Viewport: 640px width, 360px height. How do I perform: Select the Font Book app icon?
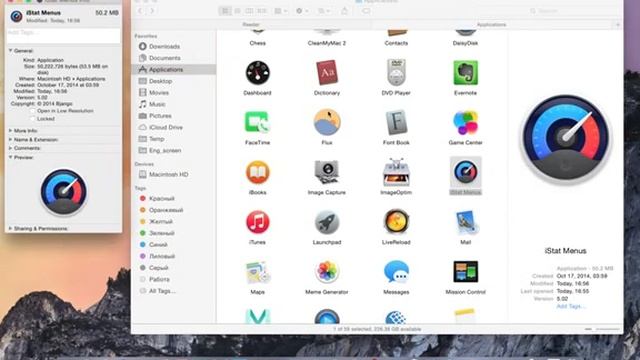[396, 122]
